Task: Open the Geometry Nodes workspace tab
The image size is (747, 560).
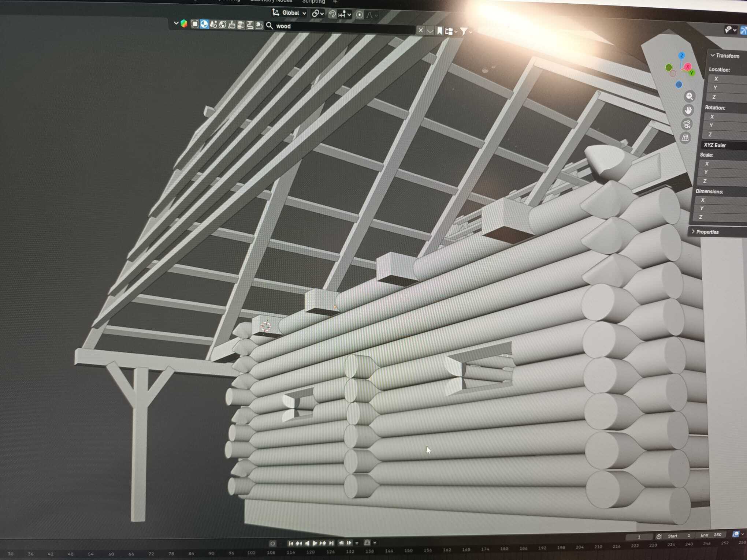Action: pos(271,1)
